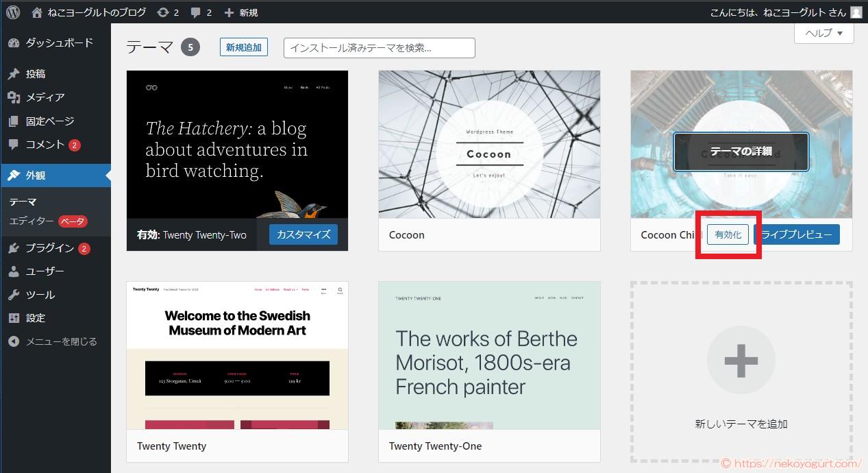Open the updates icon in admin bar

pyautogui.click(x=162, y=12)
